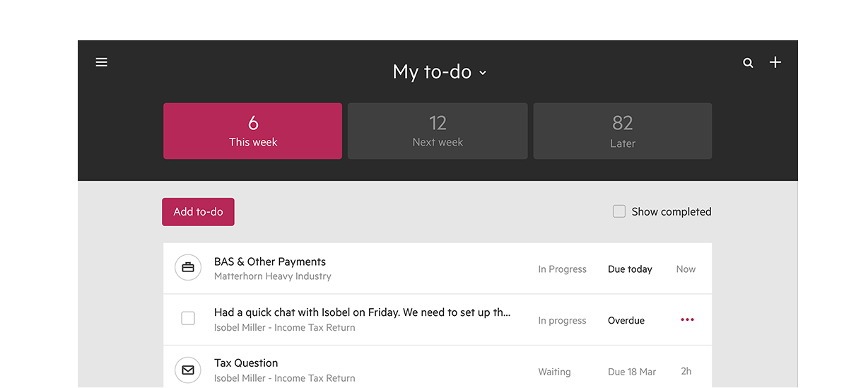The width and height of the screenshot is (868, 388).
Task: Open the hamburger menu
Action: (x=102, y=62)
